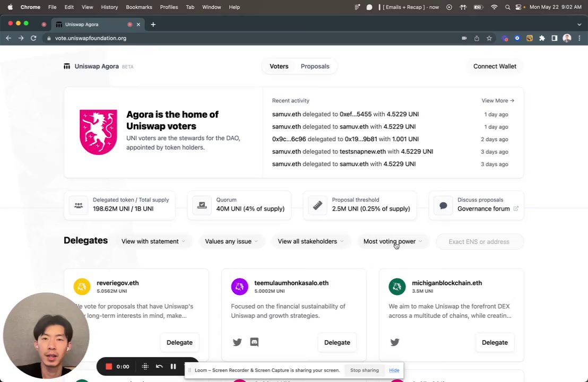Screen dimensions: 588x382
Task: Click the Quorum ballot icon
Action: [202, 205]
